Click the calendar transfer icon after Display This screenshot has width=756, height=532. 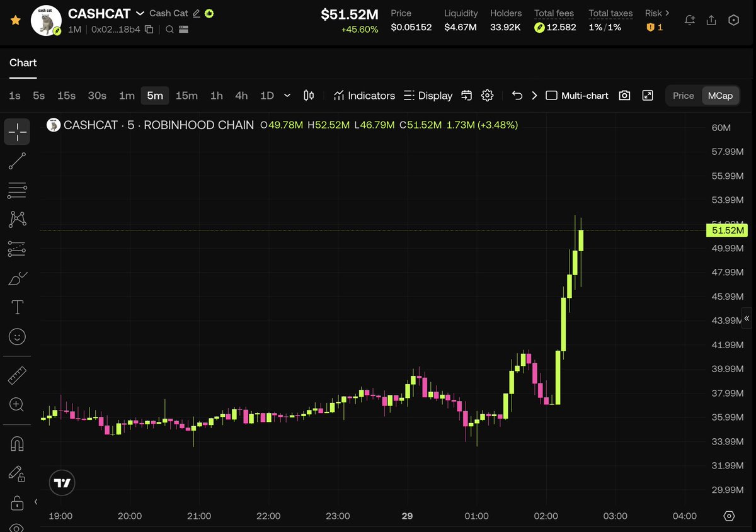point(467,96)
